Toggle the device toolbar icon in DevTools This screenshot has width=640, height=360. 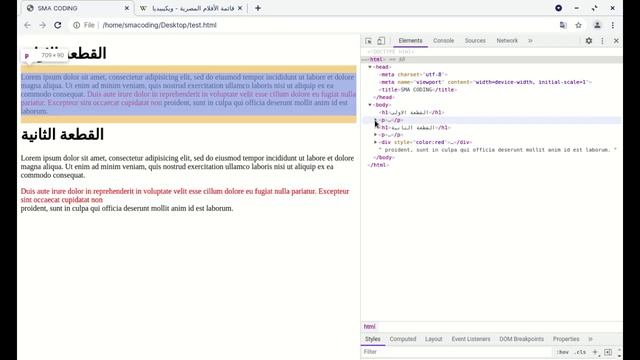[x=381, y=41]
